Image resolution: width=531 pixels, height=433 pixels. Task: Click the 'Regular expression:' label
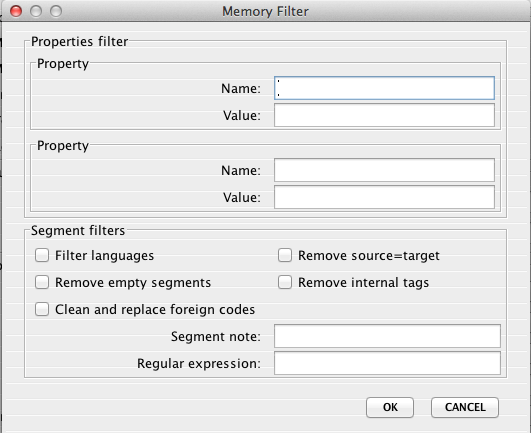[199, 364]
